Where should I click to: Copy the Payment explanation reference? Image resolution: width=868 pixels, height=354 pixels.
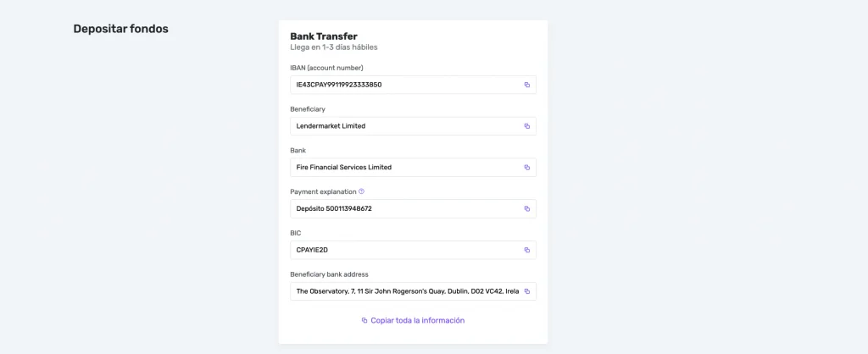(x=526, y=209)
